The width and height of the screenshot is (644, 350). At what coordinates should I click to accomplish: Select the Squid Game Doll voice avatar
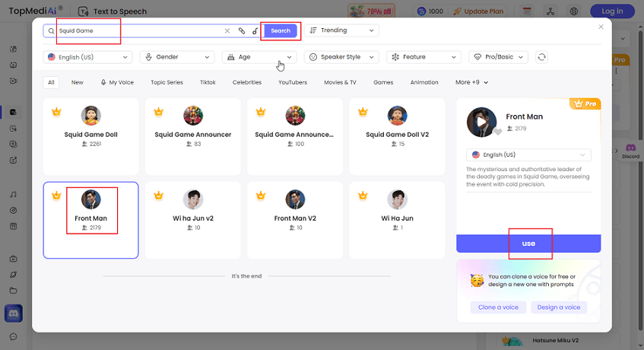tap(90, 116)
